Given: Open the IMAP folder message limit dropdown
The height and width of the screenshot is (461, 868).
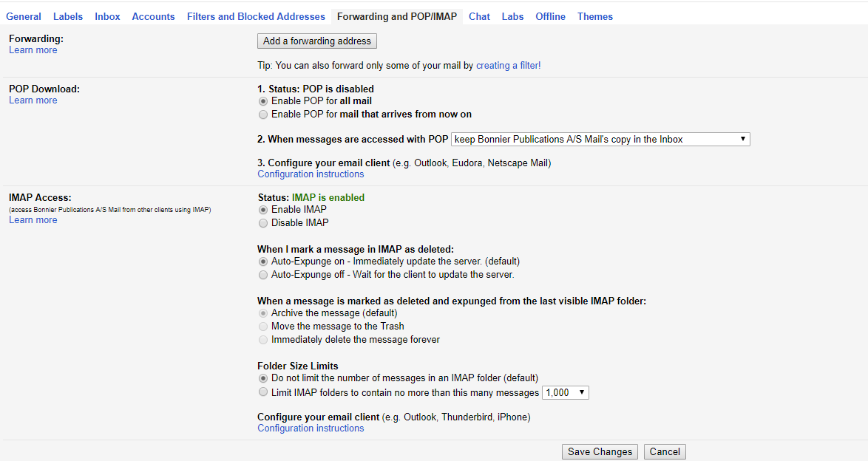Looking at the screenshot, I should (x=565, y=392).
